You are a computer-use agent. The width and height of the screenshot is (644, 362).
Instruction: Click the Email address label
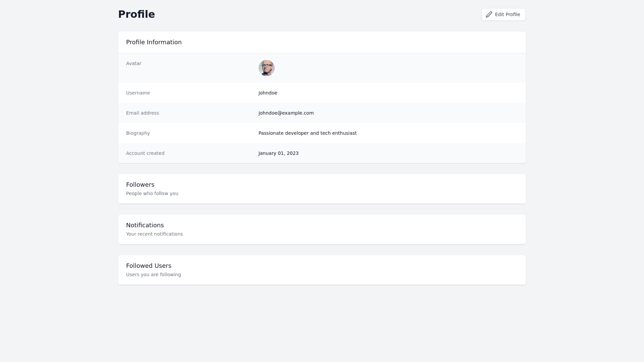143,113
